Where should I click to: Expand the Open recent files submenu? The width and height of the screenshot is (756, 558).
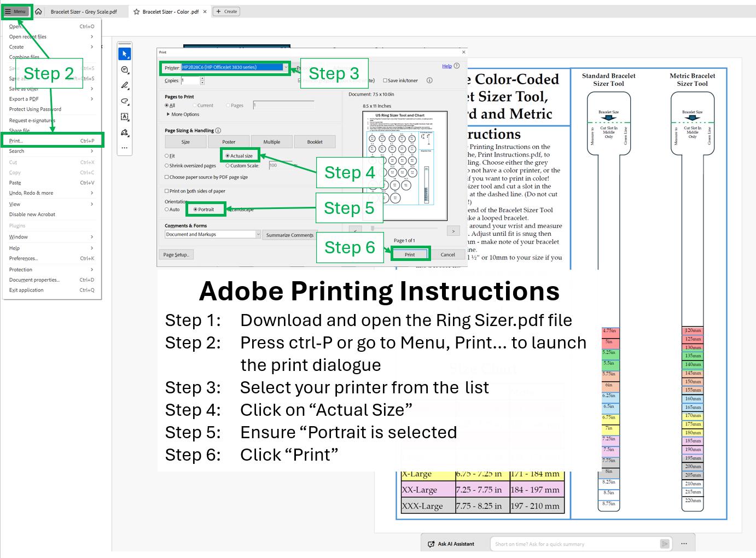(51, 37)
